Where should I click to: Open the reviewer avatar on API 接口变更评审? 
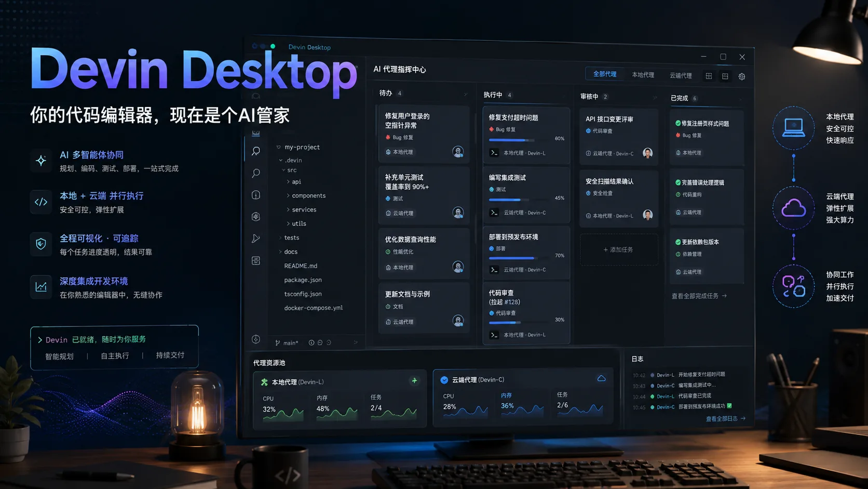click(x=647, y=153)
